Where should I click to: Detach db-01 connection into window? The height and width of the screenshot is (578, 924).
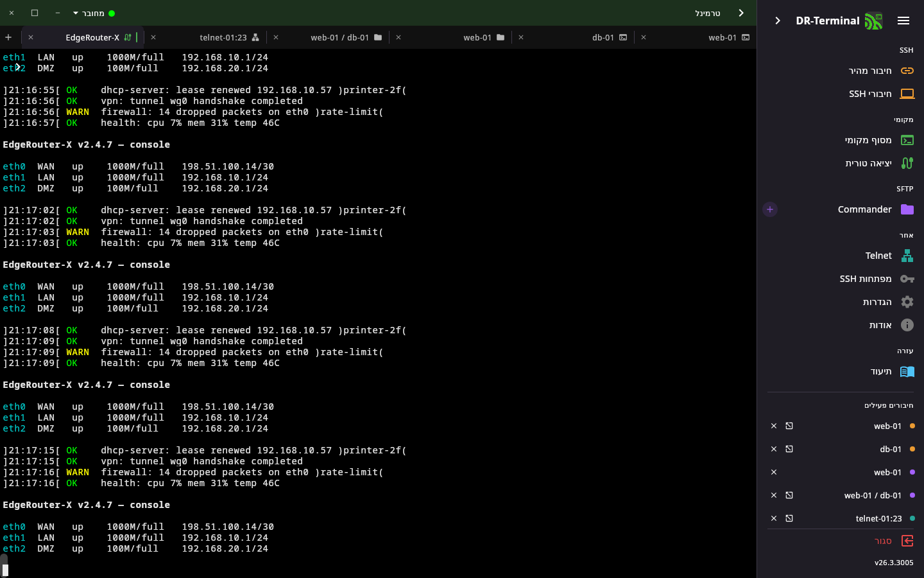pos(789,449)
